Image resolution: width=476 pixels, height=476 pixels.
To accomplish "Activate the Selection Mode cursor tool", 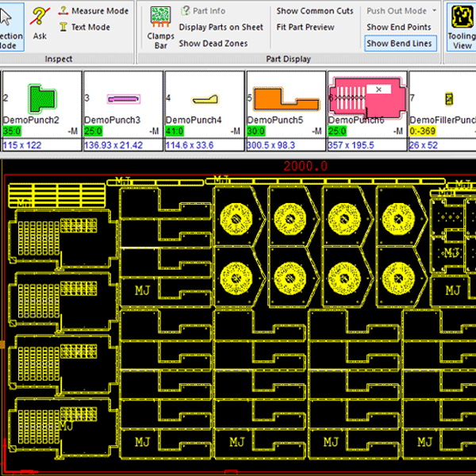I will pos(11,27).
